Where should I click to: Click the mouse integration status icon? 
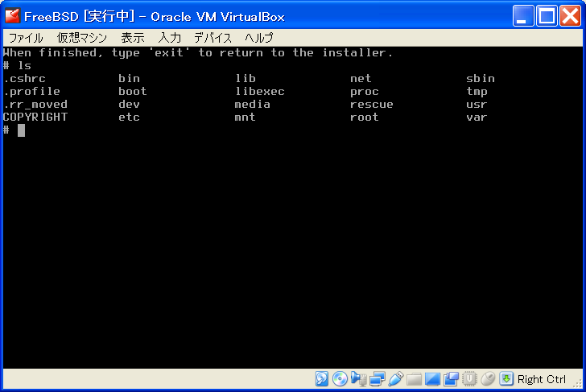tap(488, 379)
